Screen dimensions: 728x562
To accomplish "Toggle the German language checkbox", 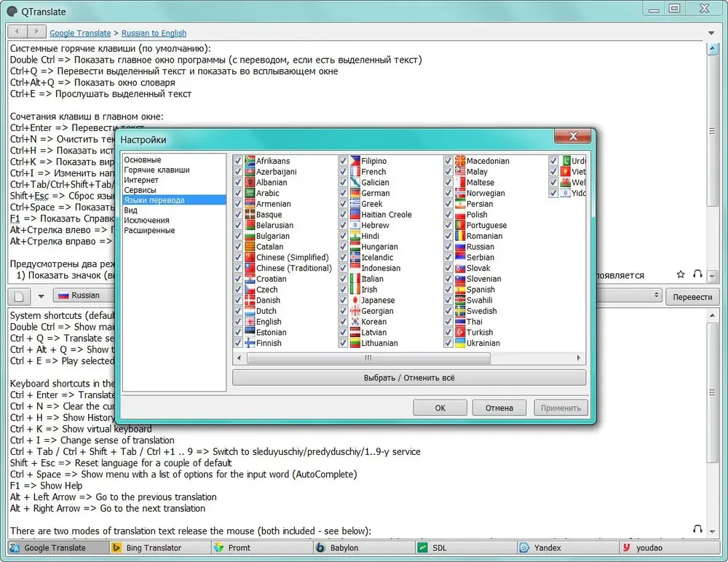I will tap(343, 193).
